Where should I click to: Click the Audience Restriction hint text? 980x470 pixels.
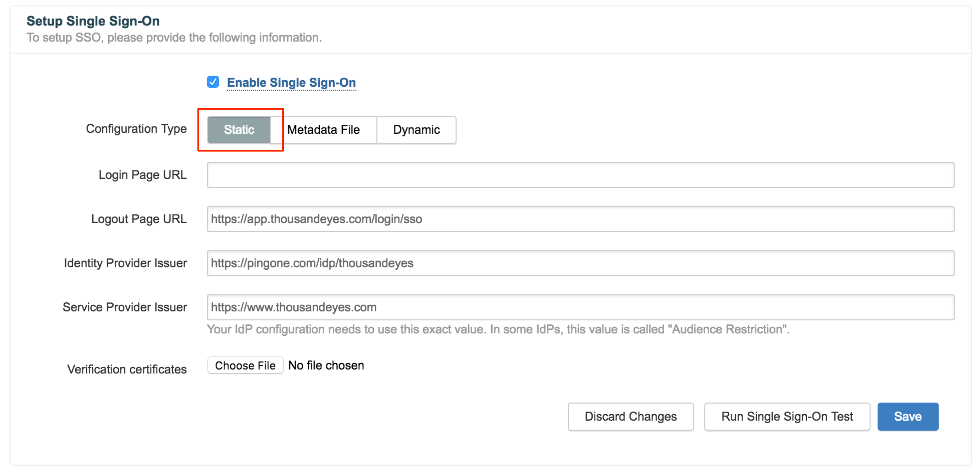click(499, 329)
